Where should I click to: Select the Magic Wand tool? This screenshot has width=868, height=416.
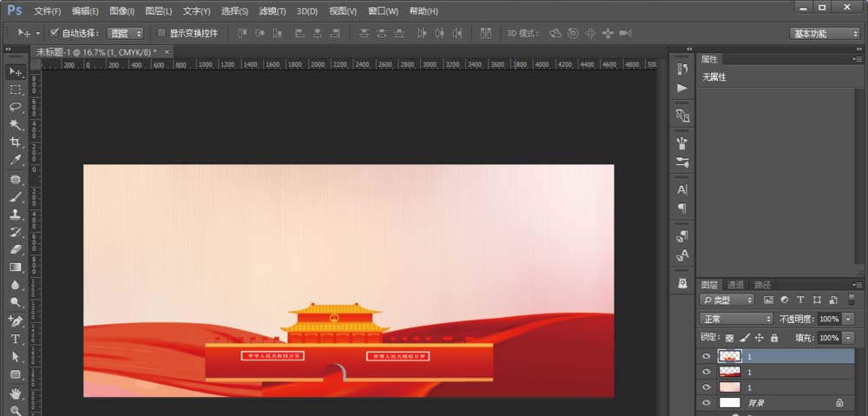point(16,125)
